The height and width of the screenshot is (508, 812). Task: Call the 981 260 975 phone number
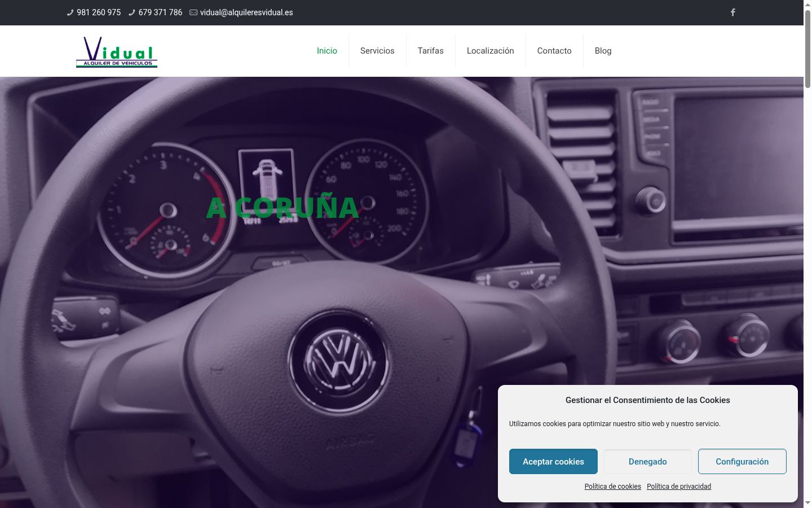[x=99, y=12]
